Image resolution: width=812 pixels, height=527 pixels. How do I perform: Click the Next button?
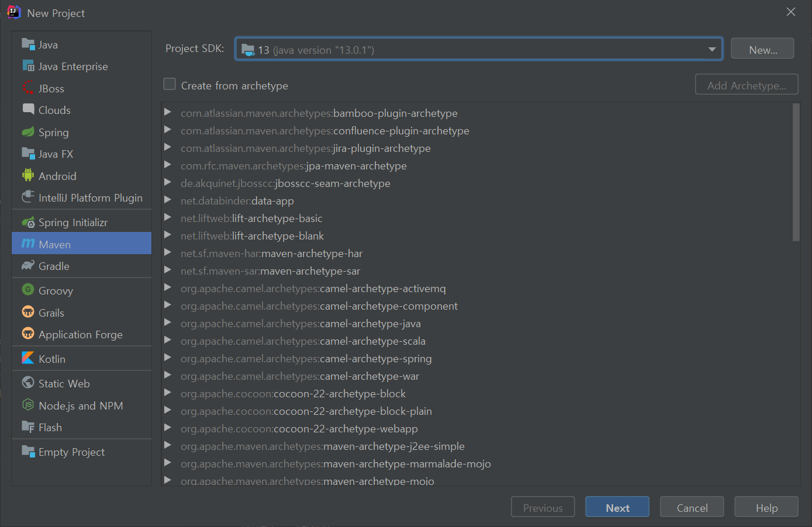[x=617, y=507]
